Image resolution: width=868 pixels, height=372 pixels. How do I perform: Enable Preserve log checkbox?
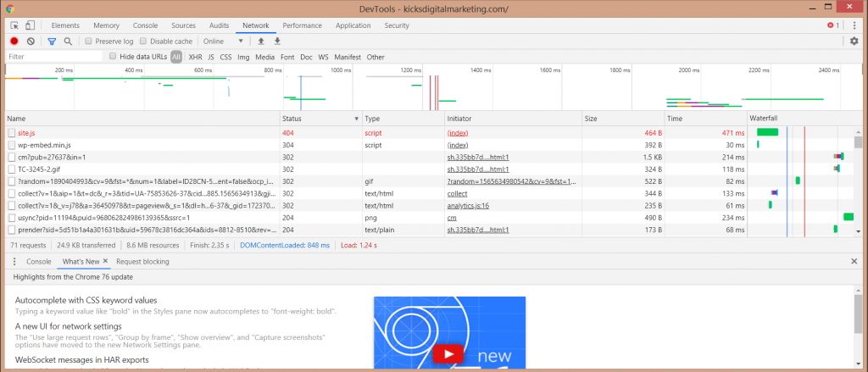pos(88,41)
